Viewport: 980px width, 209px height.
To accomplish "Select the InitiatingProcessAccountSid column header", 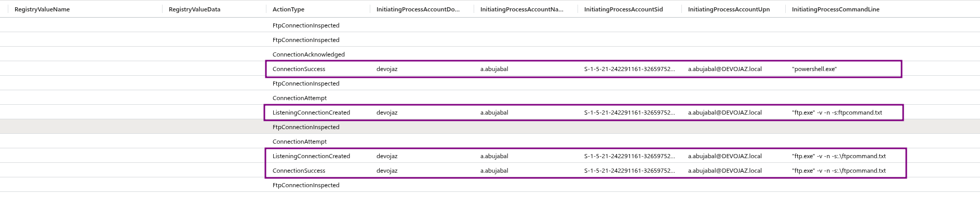I will point(623,9).
